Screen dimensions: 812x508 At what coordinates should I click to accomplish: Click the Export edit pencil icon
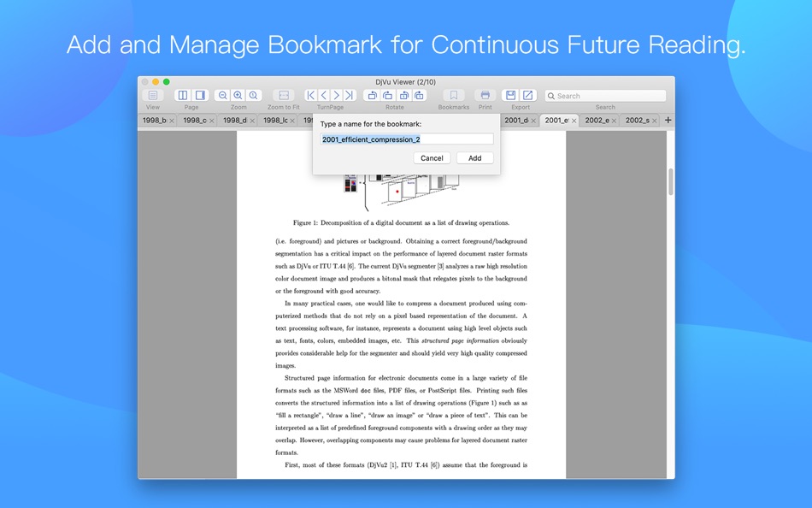coord(527,96)
